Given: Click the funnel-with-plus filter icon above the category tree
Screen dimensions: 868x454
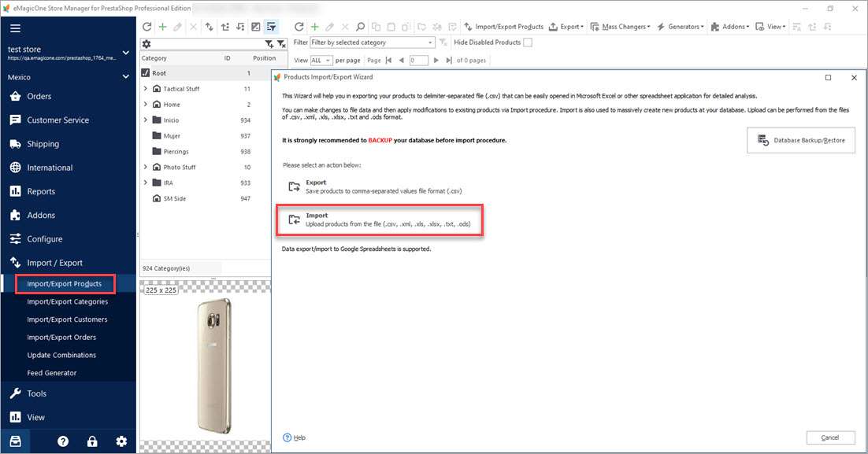Looking at the screenshot, I should (269, 44).
